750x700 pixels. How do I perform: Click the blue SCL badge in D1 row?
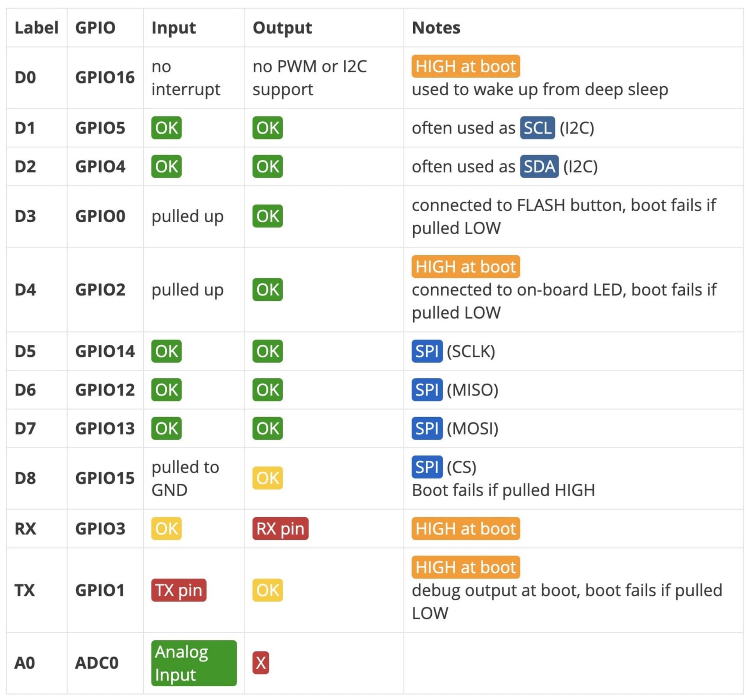pos(537,128)
